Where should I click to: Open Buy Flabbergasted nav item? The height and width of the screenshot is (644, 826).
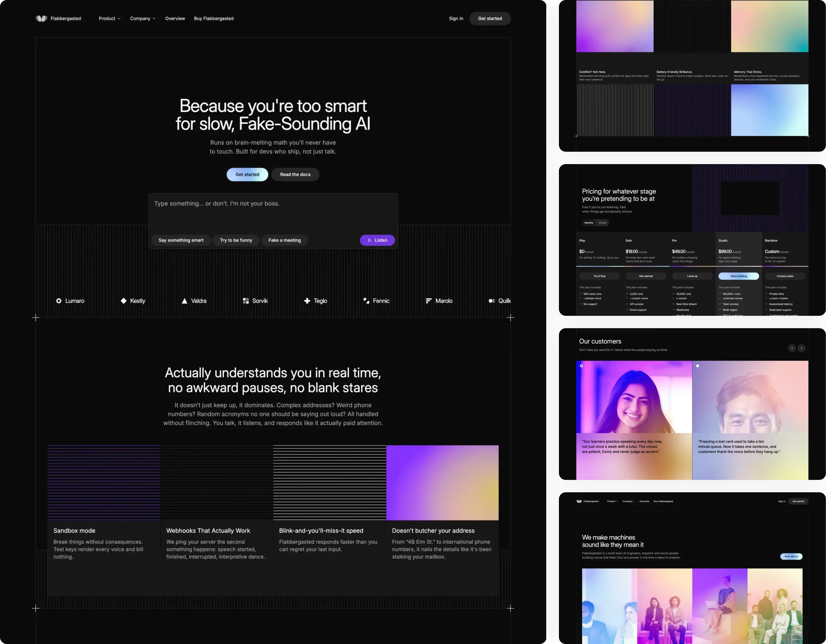click(x=214, y=19)
